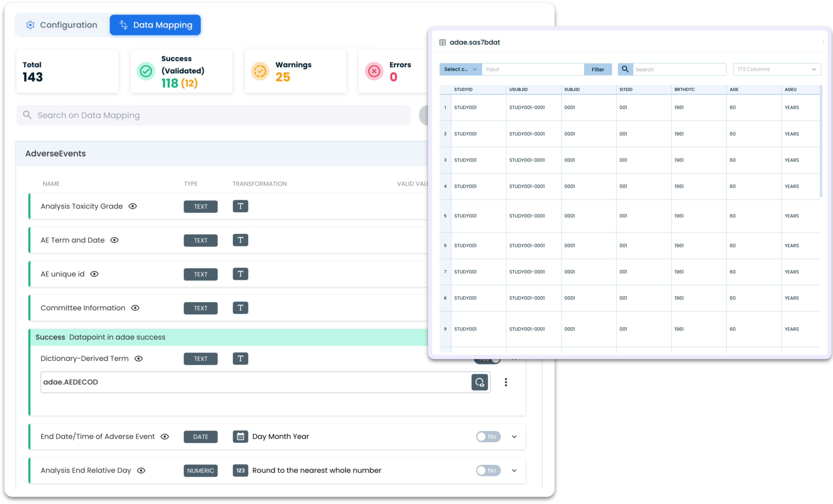Toggle eye icon for Dictionary-Derived Term
The height and width of the screenshot is (504, 833).
[x=139, y=359]
